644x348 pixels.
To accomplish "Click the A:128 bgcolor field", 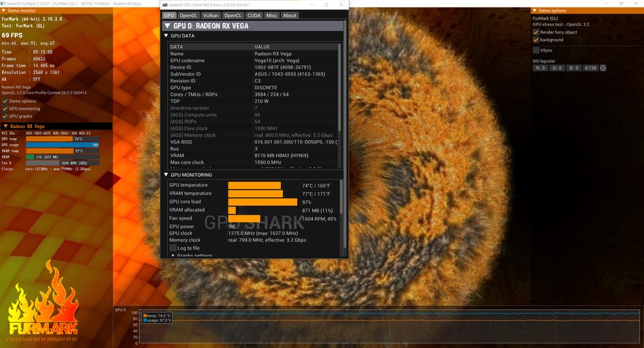I will pos(590,68).
